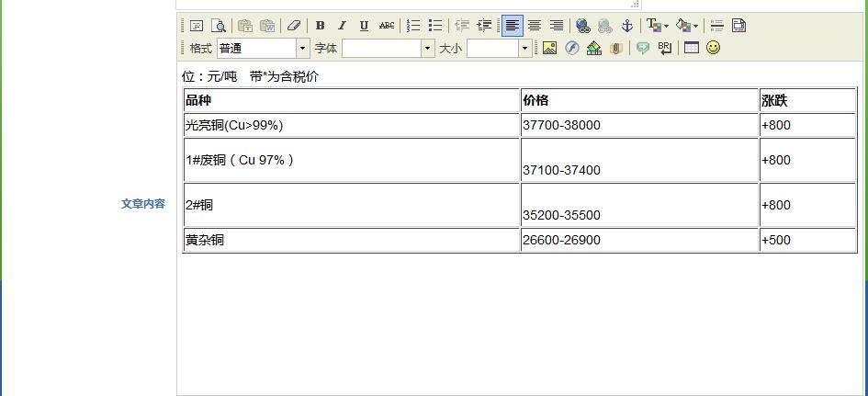Image resolution: width=868 pixels, height=396 pixels.
Task: Select the 价格 header cell
Action: (639, 100)
